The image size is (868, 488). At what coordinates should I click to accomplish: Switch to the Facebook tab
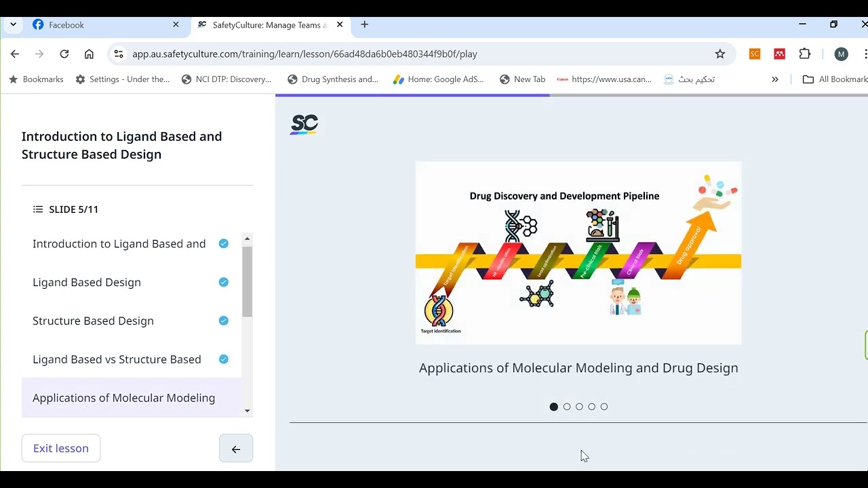point(107,24)
